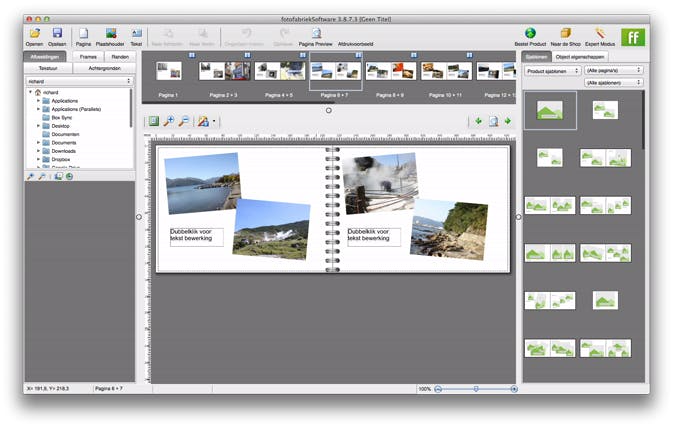Save the project with Opslaan
The width and height of the screenshot is (674, 428).
click(x=57, y=33)
